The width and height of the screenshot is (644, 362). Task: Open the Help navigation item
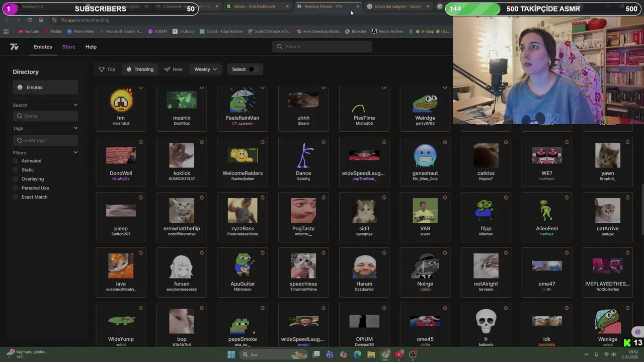(x=91, y=47)
